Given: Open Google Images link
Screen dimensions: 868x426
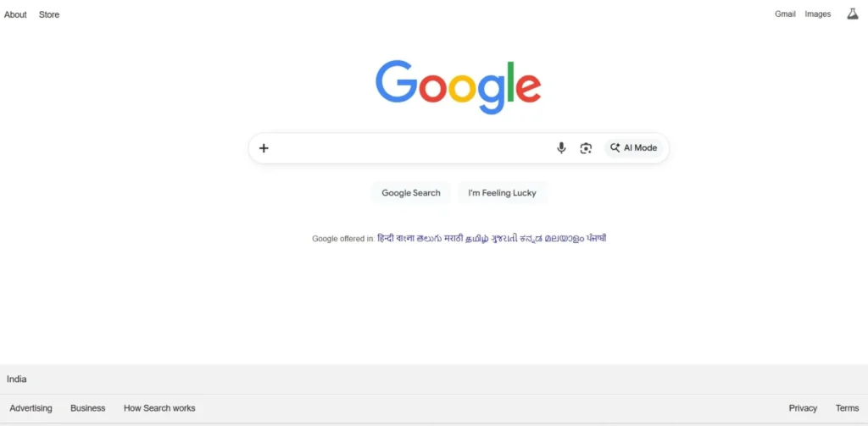Looking at the screenshot, I should pyautogui.click(x=818, y=14).
